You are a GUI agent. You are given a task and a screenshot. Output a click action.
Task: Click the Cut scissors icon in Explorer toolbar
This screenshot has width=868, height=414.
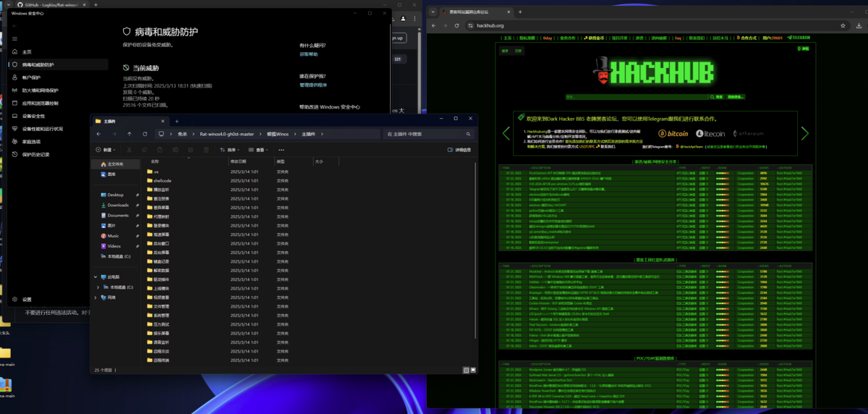[129, 150]
